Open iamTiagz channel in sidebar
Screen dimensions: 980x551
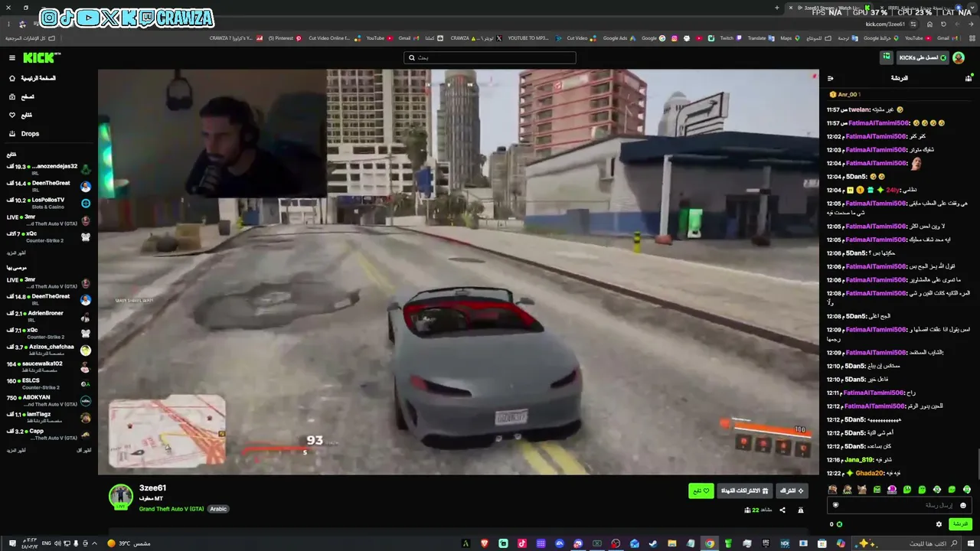tap(49, 417)
